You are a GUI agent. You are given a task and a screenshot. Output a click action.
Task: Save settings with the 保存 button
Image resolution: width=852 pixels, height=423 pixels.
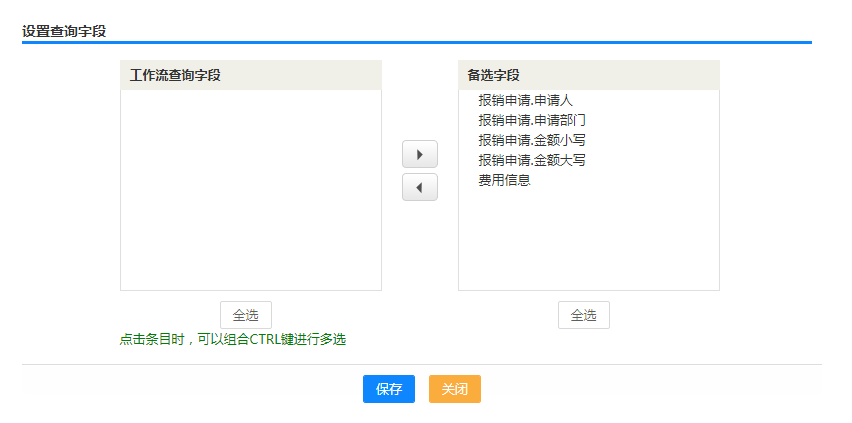coord(388,389)
